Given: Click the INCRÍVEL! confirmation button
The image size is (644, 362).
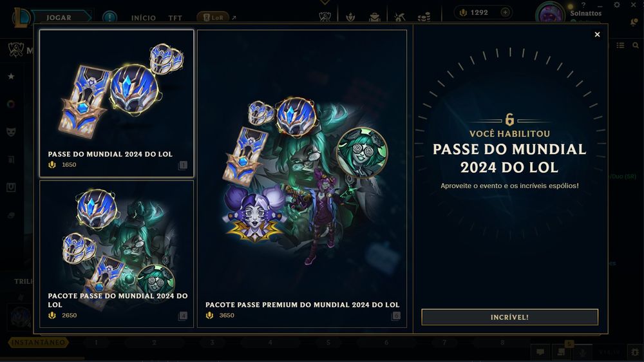Looking at the screenshot, I should coord(509,317).
